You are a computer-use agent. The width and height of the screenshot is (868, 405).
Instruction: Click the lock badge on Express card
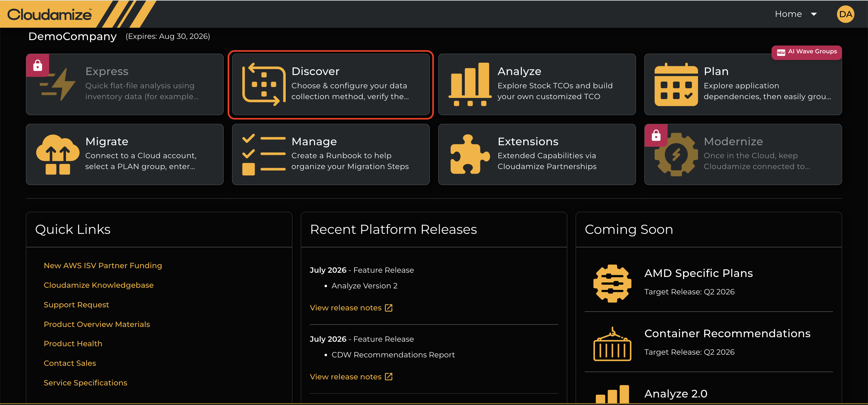click(38, 65)
